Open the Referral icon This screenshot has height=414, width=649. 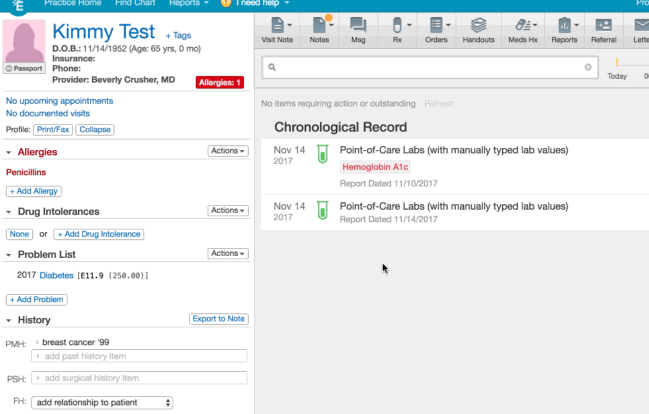click(x=603, y=30)
